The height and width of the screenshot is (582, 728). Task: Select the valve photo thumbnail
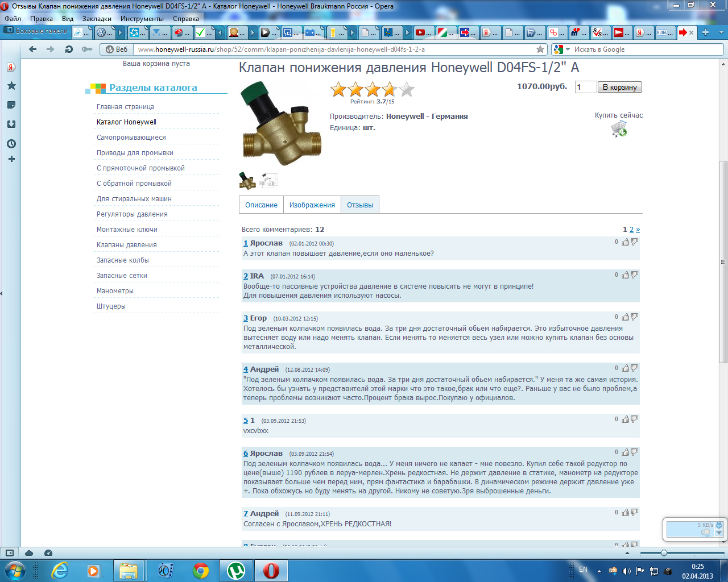[x=247, y=181]
